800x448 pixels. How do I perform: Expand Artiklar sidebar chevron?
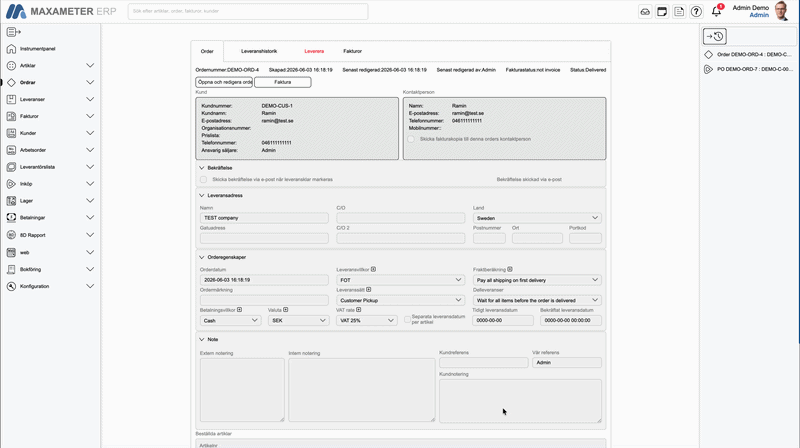pyautogui.click(x=90, y=66)
